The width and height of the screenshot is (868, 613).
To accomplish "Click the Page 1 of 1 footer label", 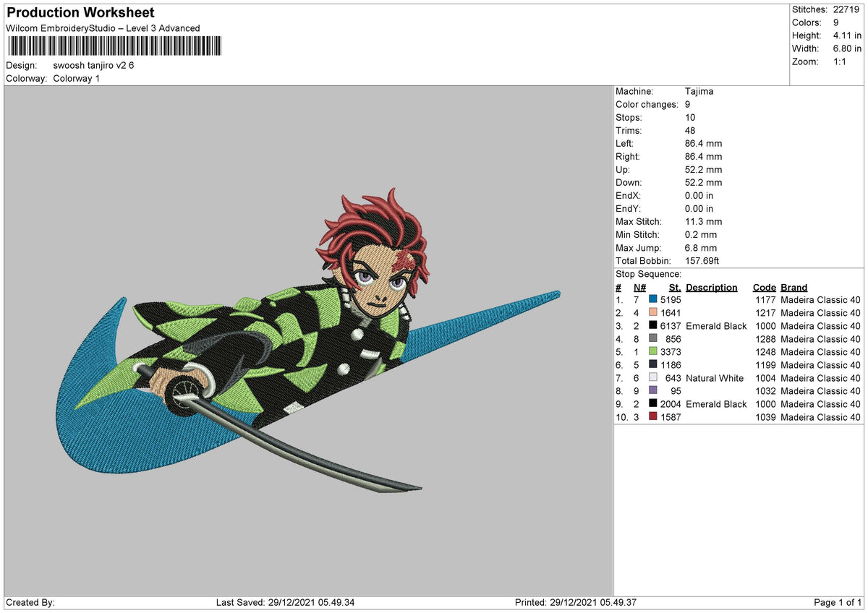I will [x=838, y=602].
